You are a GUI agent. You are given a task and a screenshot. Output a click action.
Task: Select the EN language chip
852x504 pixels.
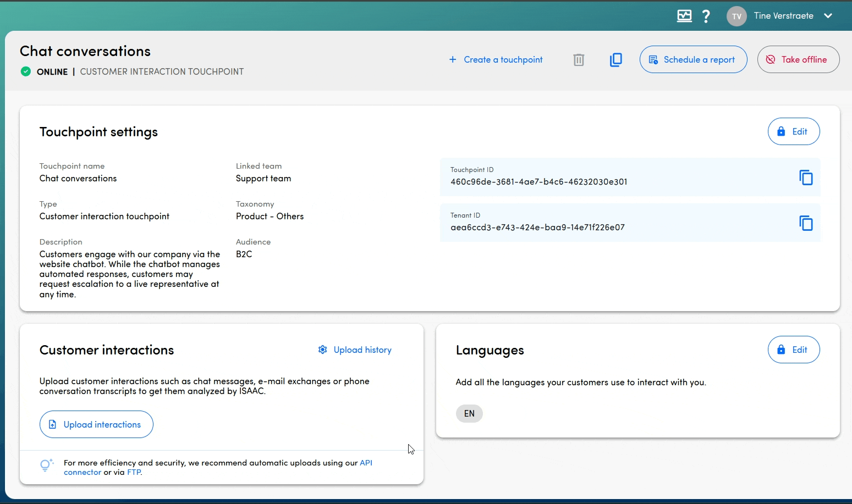point(469,413)
